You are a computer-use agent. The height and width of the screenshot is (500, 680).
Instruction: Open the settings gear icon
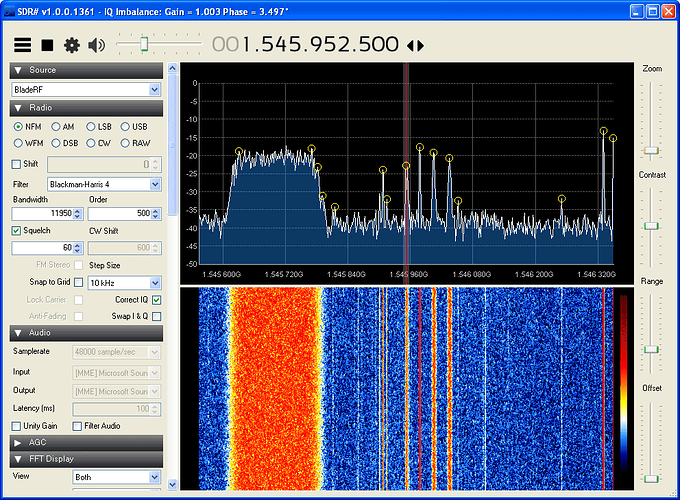[x=72, y=45]
